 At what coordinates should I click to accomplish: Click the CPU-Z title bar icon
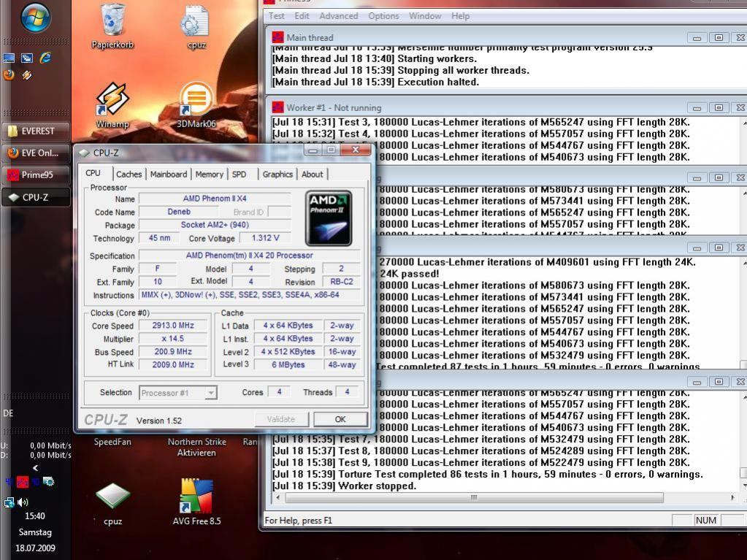click(x=84, y=153)
